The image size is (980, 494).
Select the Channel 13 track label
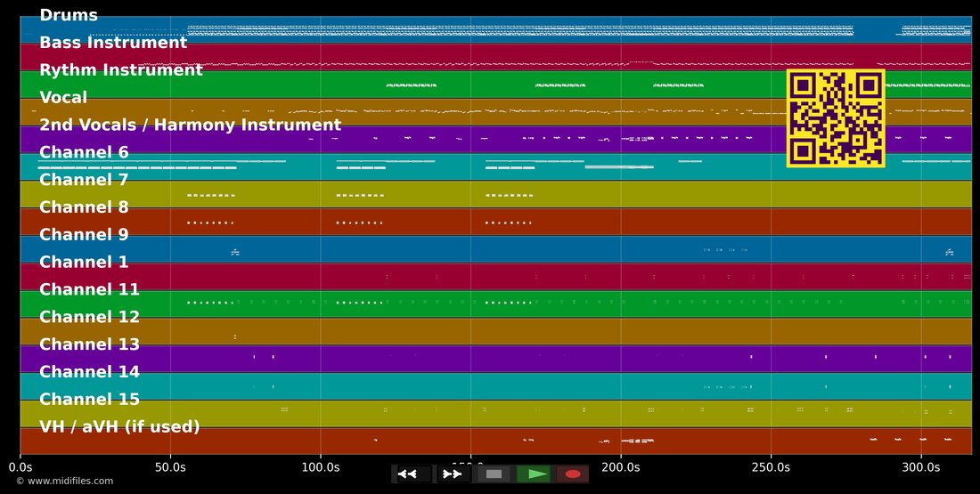[x=89, y=344]
